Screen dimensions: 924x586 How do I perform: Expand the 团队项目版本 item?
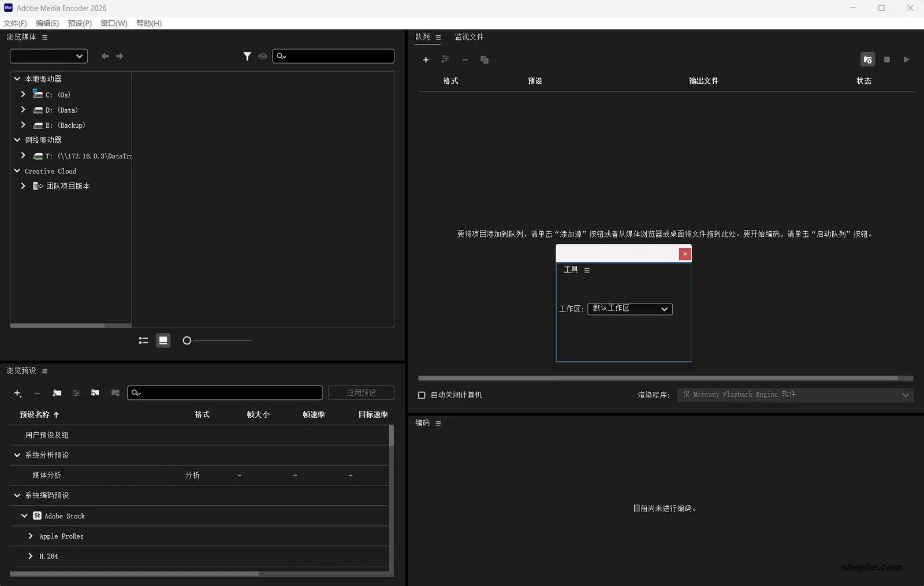tap(23, 186)
